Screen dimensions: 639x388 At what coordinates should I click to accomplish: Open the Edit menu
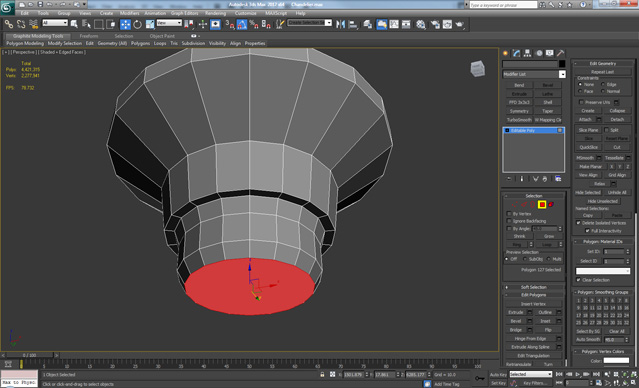(24, 13)
